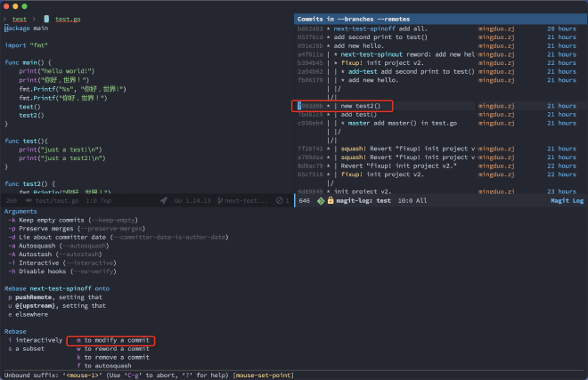Click the Go version icon in left modeline

pyautogui.click(x=164, y=200)
